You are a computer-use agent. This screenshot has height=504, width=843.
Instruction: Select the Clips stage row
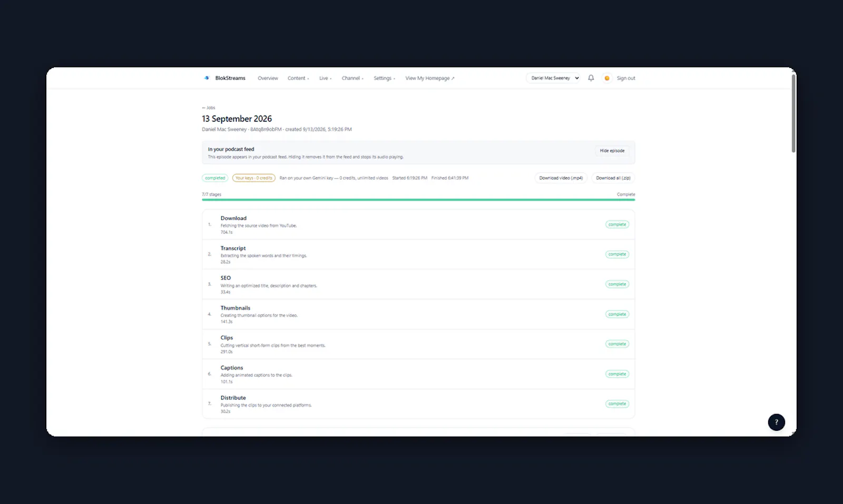[x=418, y=344]
